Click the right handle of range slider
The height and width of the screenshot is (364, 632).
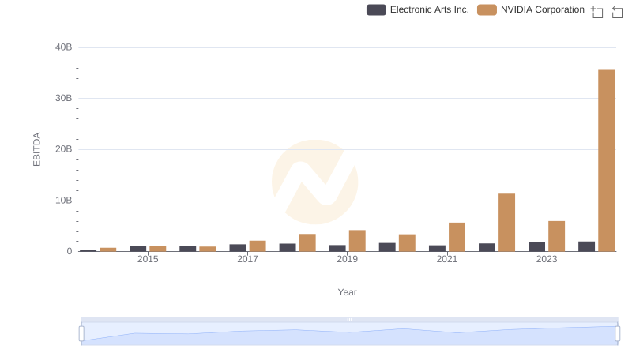618,334
